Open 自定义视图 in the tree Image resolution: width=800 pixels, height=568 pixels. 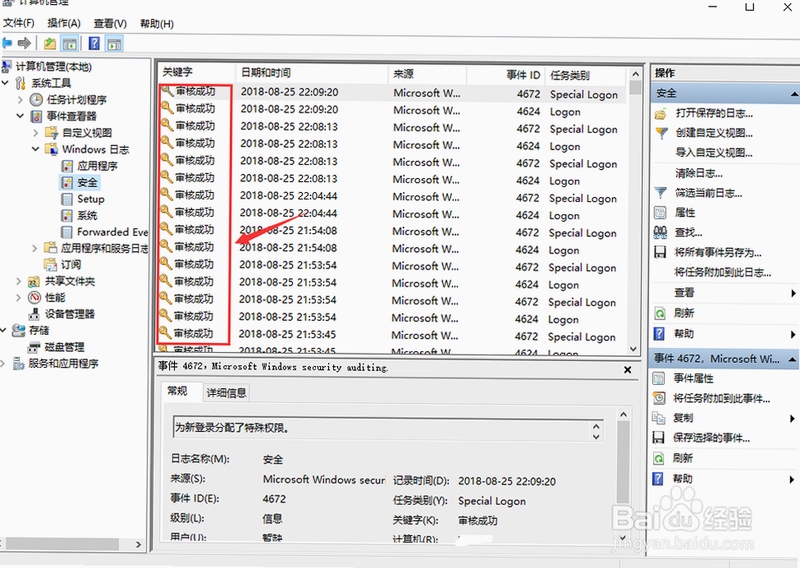[87, 133]
